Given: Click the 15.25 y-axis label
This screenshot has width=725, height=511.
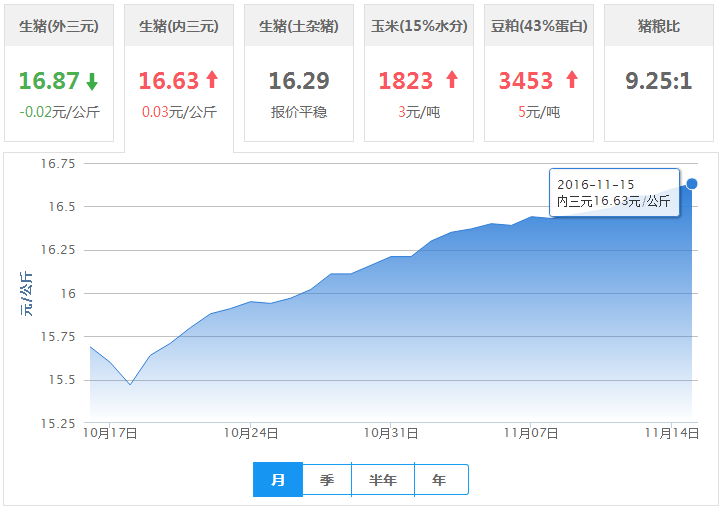Looking at the screenshot, I should coord(58,424).
